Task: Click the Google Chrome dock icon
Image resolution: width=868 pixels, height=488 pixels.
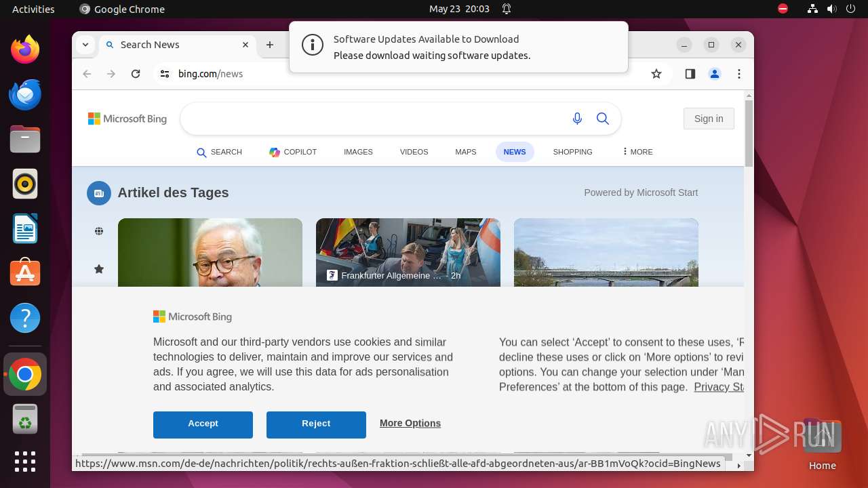Action: (25, 374)
